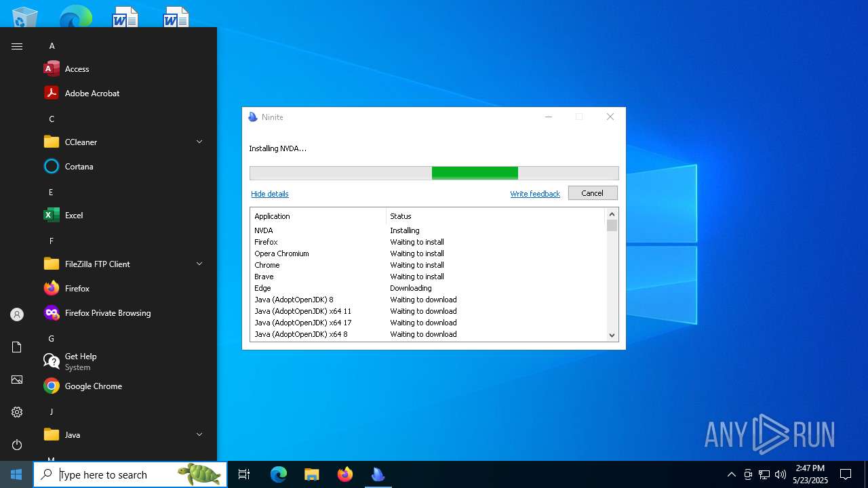Click the scroll up arrow in Ninite list

click(x=612, y=214)
